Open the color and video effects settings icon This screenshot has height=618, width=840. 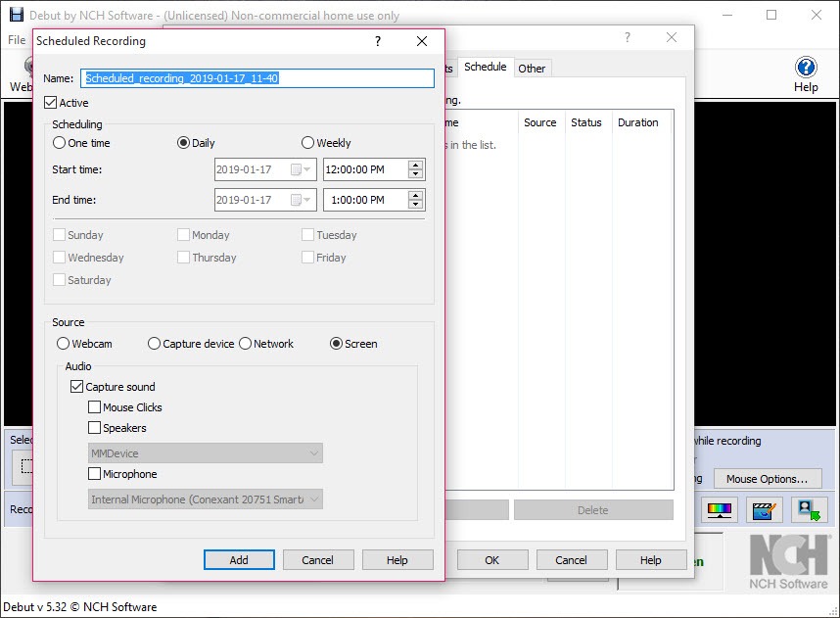click(x=719, y=509)
